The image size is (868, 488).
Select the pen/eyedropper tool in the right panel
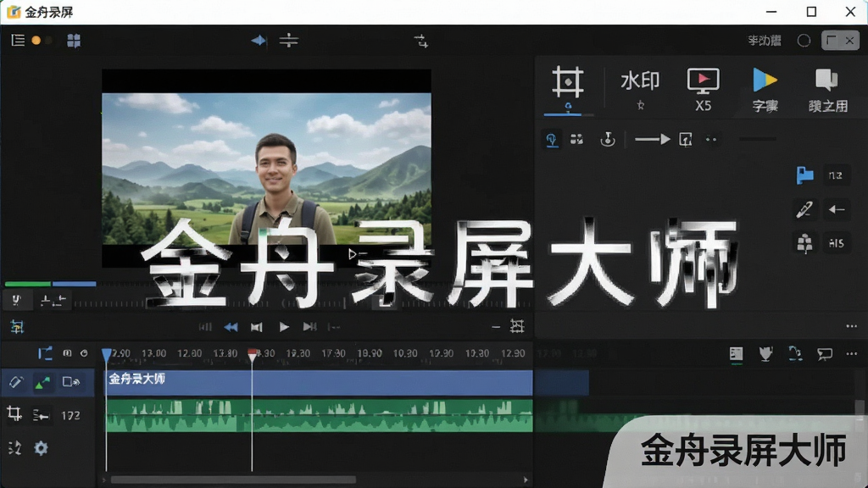(804, 209)
